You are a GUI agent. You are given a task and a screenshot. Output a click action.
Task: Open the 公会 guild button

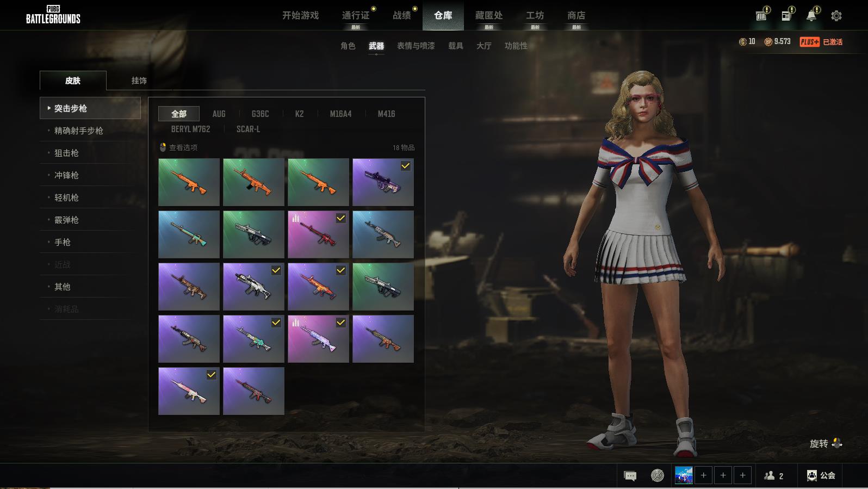coord(821,475)
